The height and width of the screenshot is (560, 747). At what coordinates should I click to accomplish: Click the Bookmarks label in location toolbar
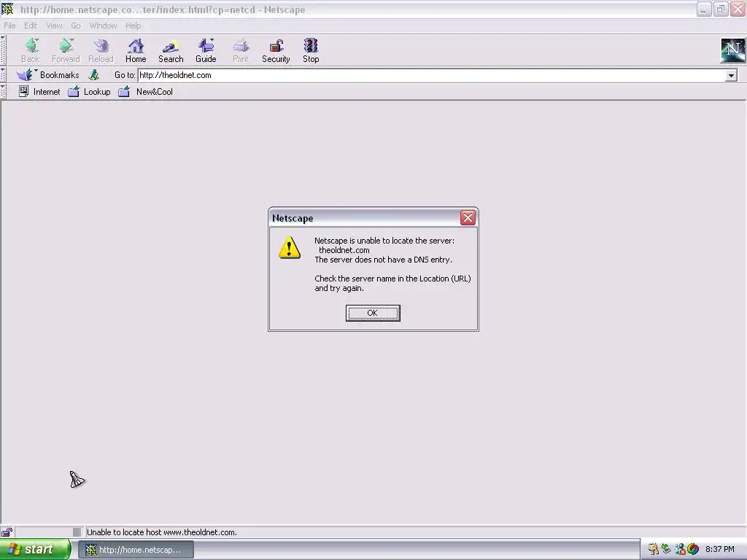(x=60, y=75)
